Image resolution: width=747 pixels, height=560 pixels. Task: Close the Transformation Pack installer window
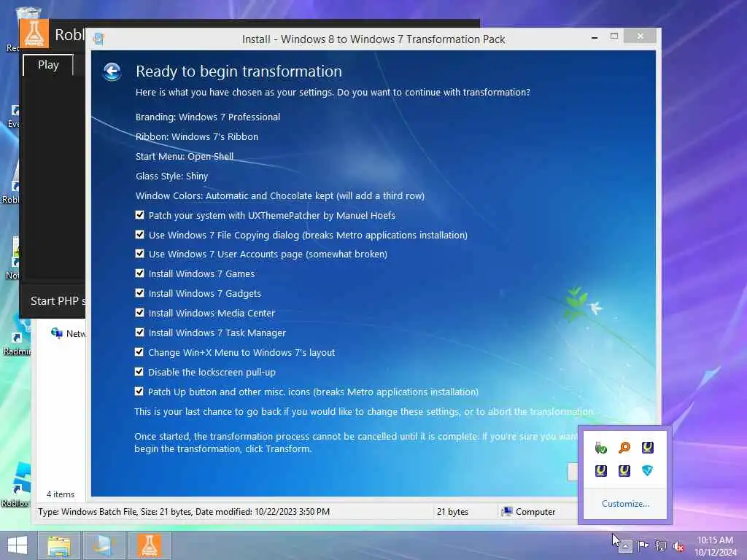(x=640, y=36)
